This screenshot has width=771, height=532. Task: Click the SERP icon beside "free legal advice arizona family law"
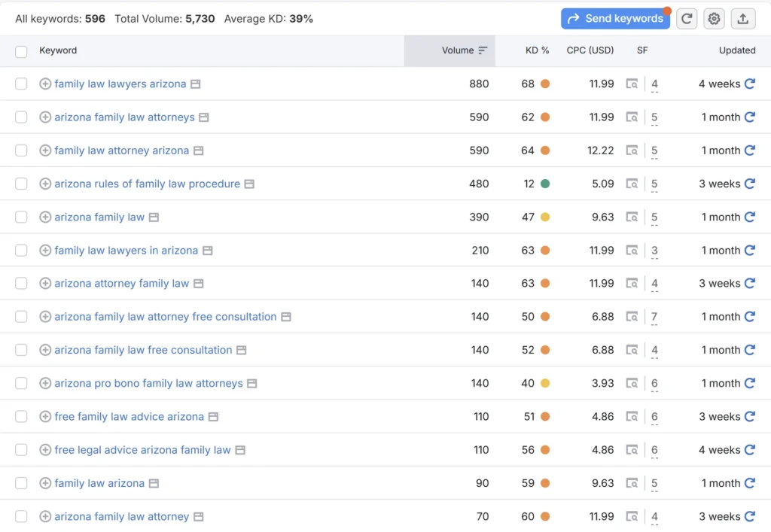tap(241, 449)
